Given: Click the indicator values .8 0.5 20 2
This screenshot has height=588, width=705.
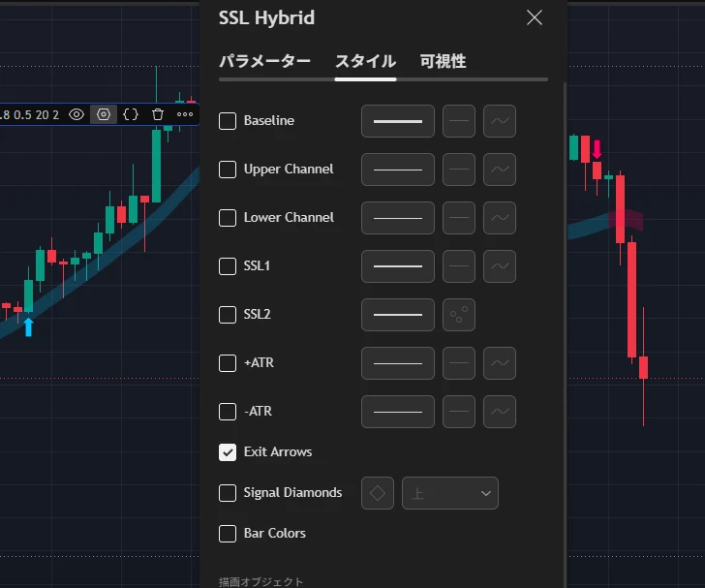Looking at the screenshot, I should coord(30,115).
